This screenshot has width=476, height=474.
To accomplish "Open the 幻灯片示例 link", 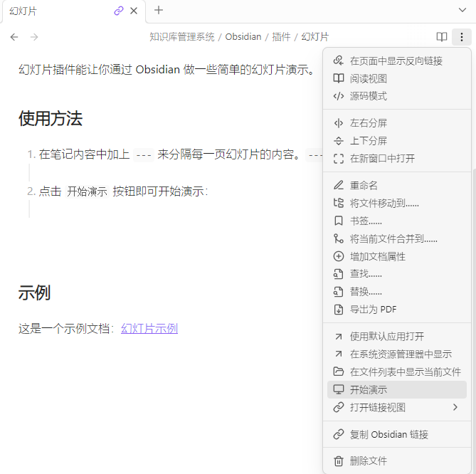I will click(149, 329).
